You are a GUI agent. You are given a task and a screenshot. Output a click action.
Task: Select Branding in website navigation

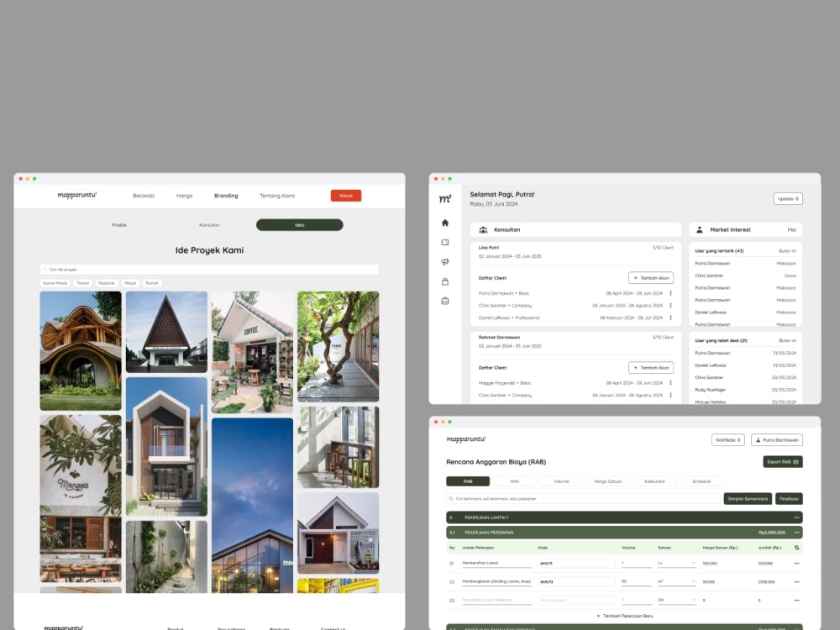pos(226,196)
